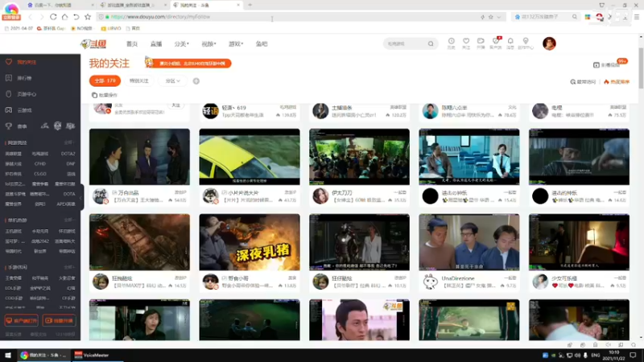Image resolution: width=644 pixels, height=362 pixels.
Task: Expand the 分类 nav dropdown
Action: coord(181,44)
